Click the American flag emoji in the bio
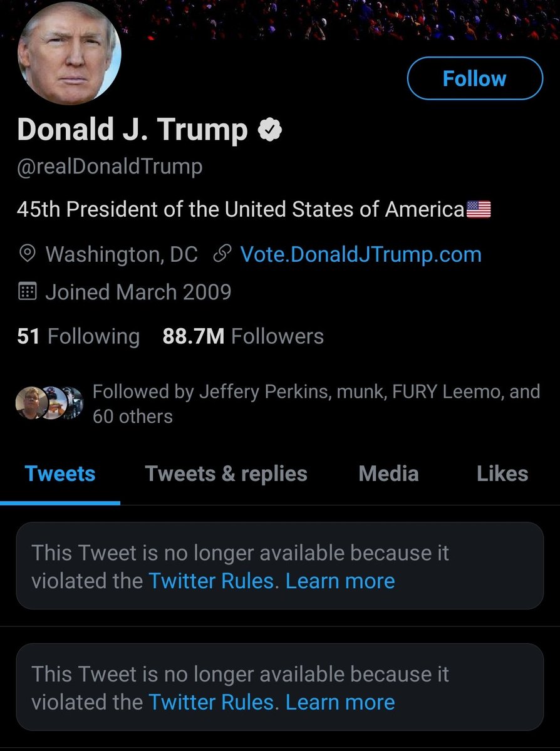This screenshot has height=751, width=560. pyautogui.click(x=479, y=209)
